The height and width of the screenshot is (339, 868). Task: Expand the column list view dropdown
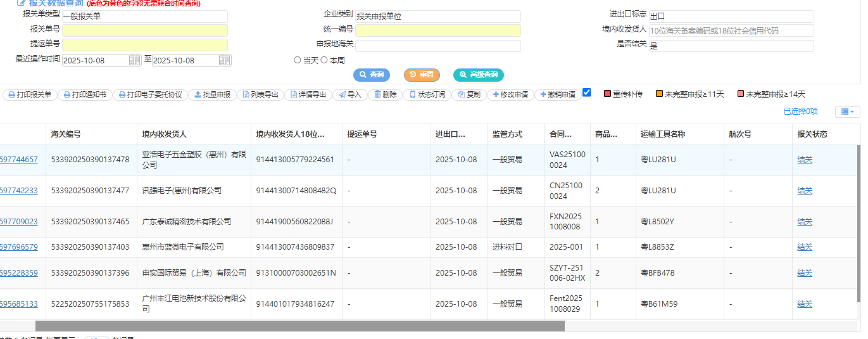click(847, 112)
